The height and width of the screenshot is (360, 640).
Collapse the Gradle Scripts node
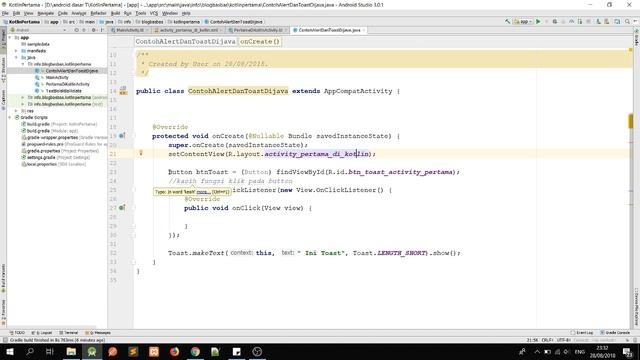pos(10,117)
